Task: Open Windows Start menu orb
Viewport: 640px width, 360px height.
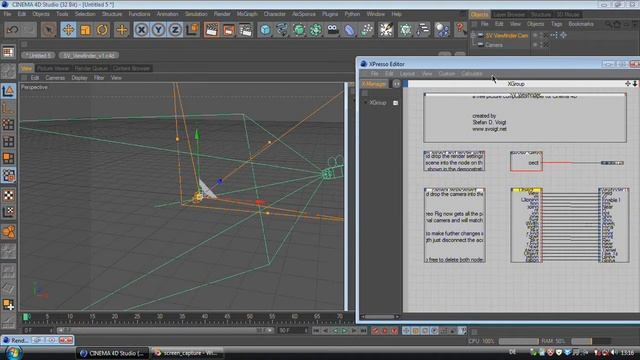Action: click(13, 353)
